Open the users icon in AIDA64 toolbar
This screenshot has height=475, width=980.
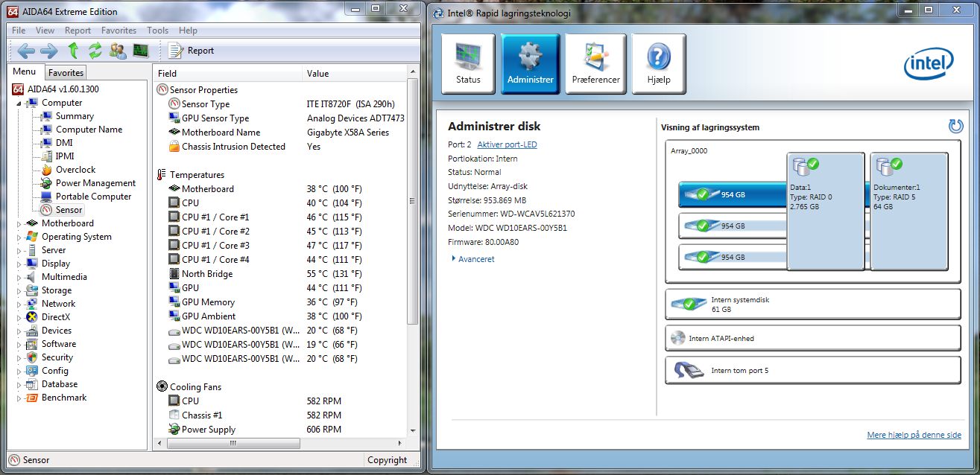(118, 51)
